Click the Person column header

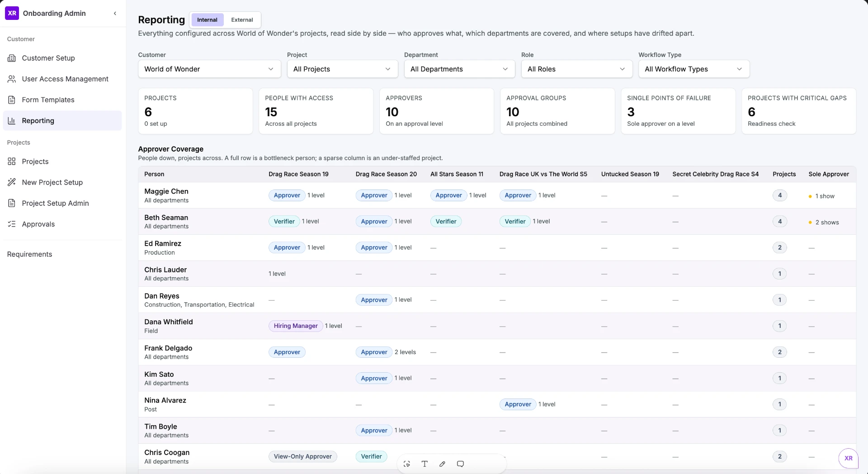[154, 174]
